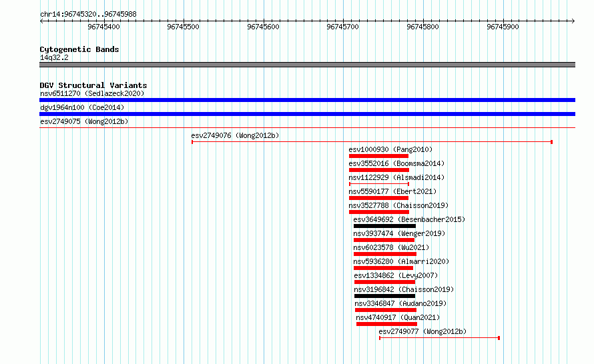The image size is (594, 364).
Task: Open the esv3552016 (Boomsma2014) variant label
Action: coord(396,163)
